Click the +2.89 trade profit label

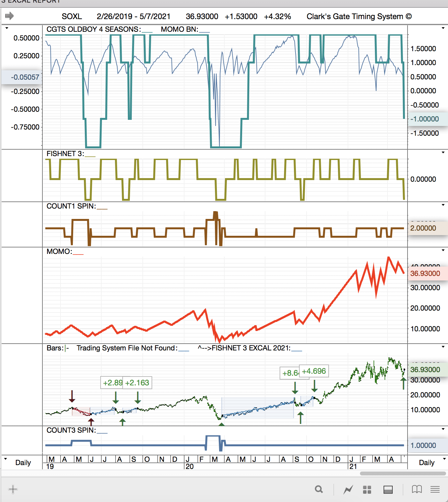coord(112,383)
